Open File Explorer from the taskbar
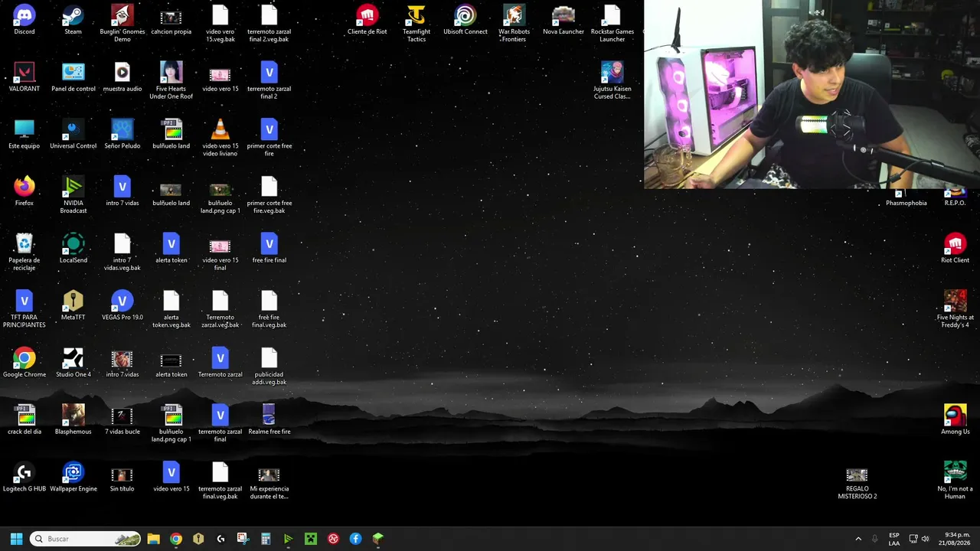Image resolution: width=980 pixels, height=551 pixels. (153, 539)
